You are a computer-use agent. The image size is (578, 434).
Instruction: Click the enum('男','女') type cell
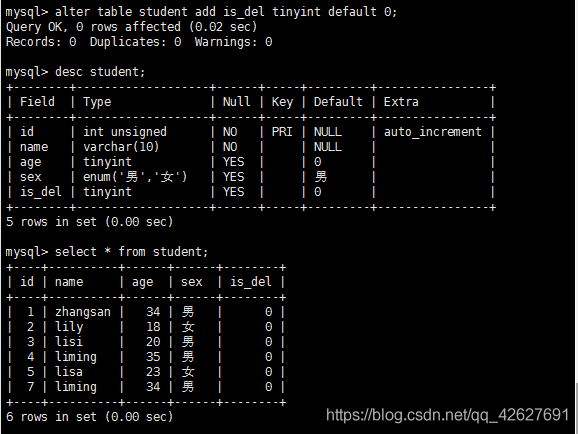click(x=135, y=177)
